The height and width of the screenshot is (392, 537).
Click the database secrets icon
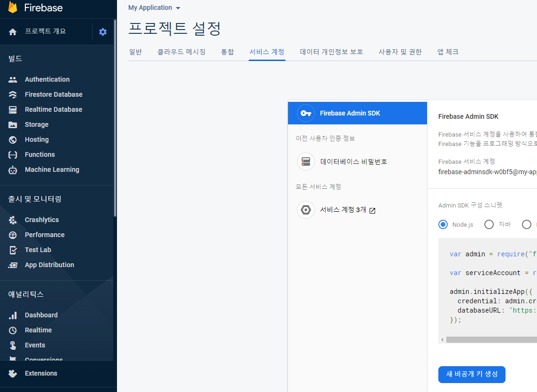click(306, 161)
